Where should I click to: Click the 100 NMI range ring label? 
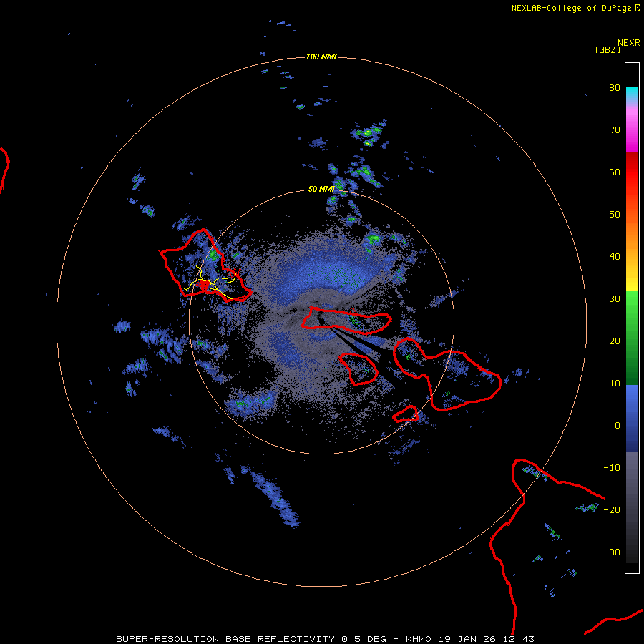click(x=321, y=57)
